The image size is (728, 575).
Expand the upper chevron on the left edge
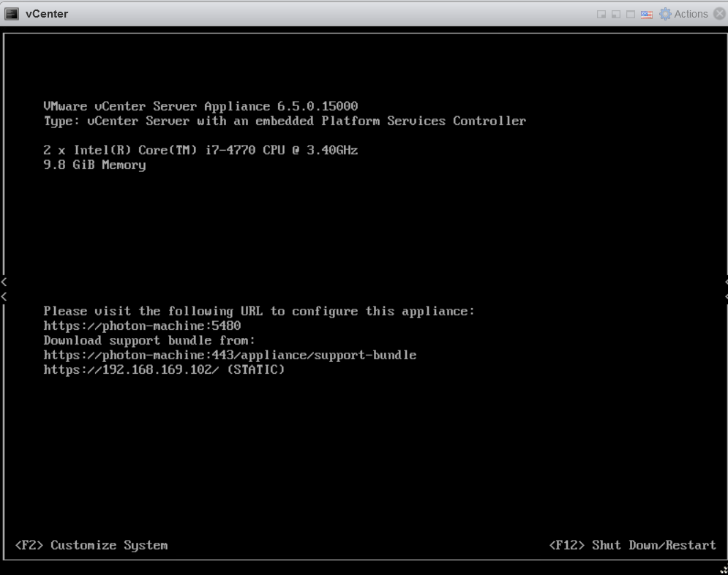point(3,282)
